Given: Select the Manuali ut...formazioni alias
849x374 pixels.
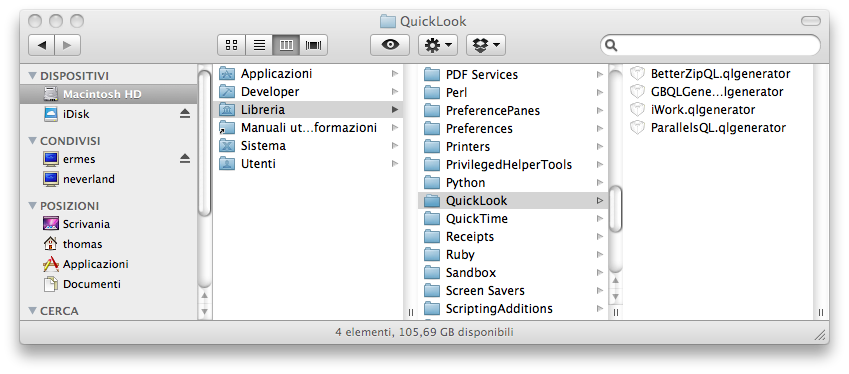Looking at the screenshot, I should [309, 128].
